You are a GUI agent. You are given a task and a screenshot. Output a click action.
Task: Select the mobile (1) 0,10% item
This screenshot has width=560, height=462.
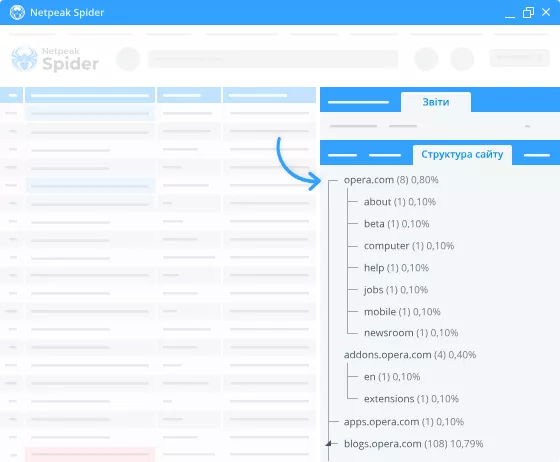point(402,312)
